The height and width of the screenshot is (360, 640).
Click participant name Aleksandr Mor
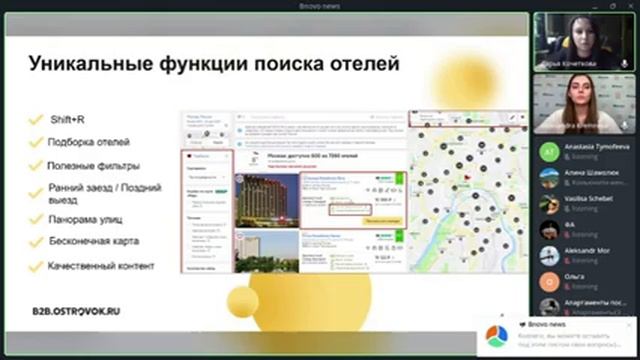pos(587,251)
